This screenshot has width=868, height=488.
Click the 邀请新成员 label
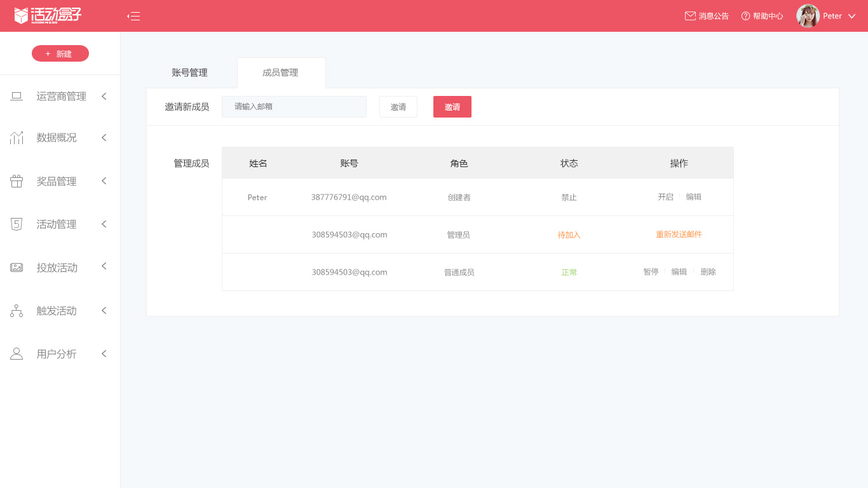tap(187, 107)
